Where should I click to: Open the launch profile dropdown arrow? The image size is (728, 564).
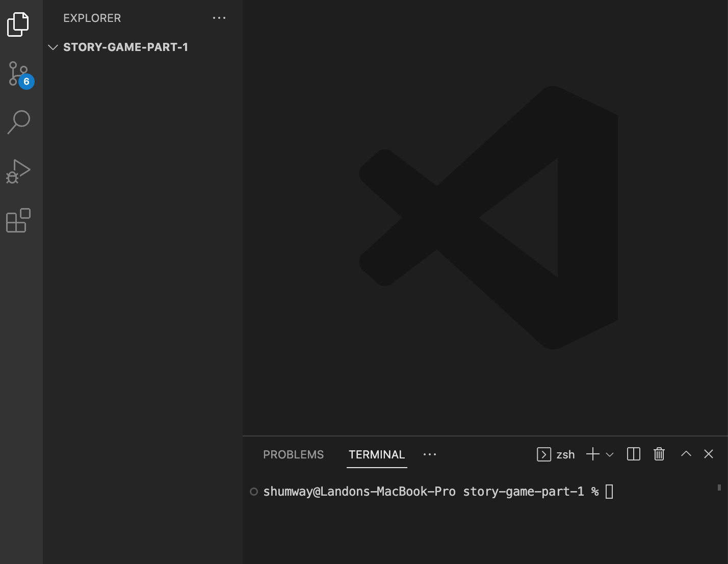609,454
